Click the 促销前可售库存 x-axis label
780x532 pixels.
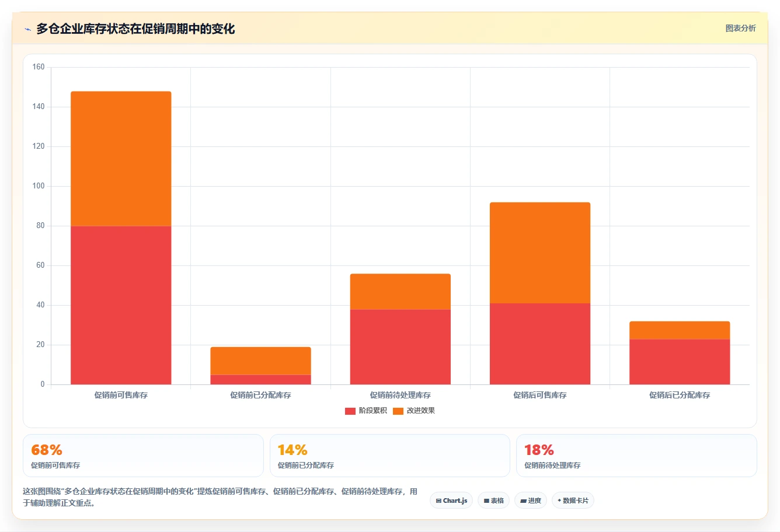(121, 395)
